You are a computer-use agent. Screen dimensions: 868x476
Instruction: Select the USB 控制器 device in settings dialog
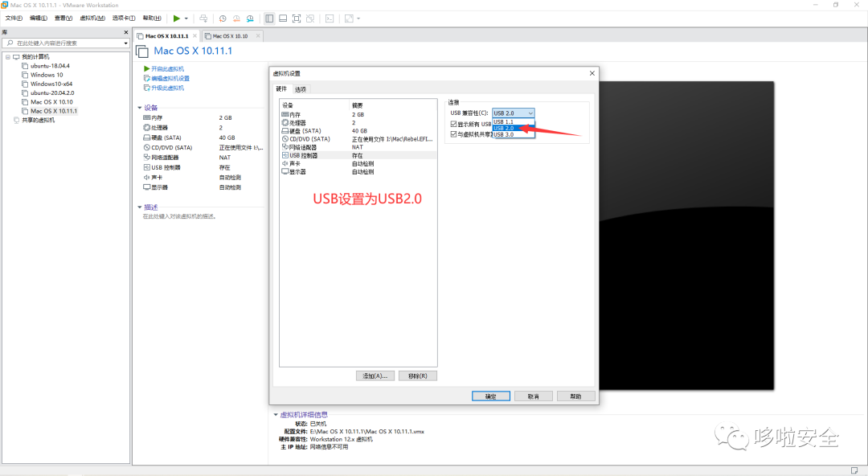click(x=358, y=156)
